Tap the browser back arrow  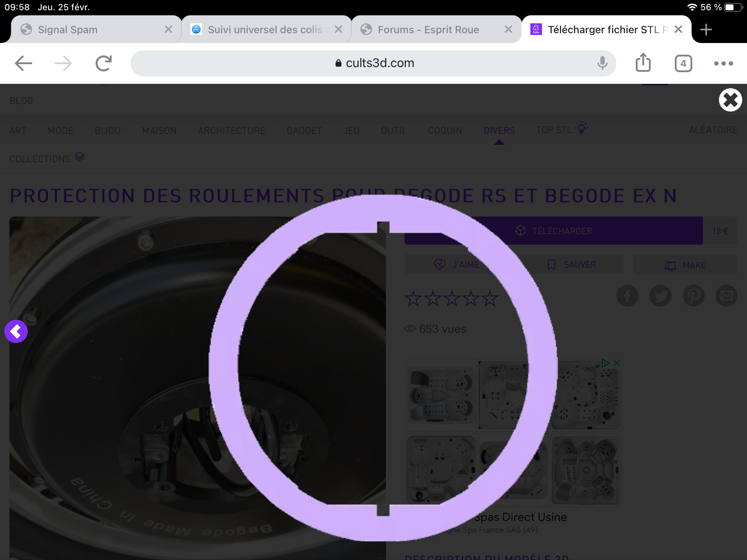[x=24, y=63]
